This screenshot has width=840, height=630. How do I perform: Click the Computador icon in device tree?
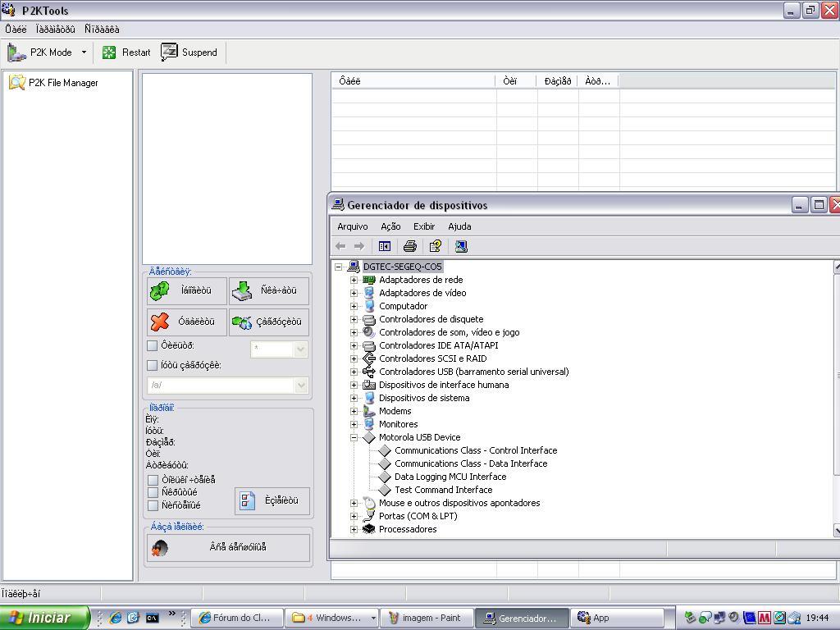click(x=369, y=307)
